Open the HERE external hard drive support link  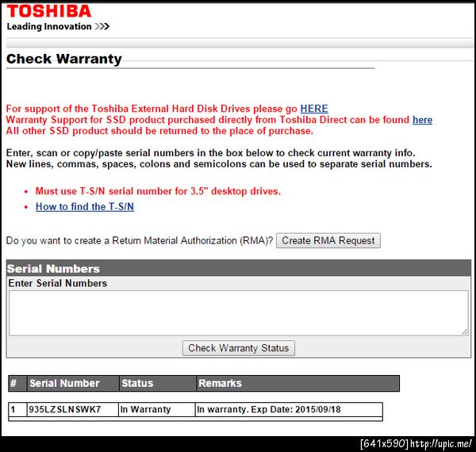(x=314, y=109)
